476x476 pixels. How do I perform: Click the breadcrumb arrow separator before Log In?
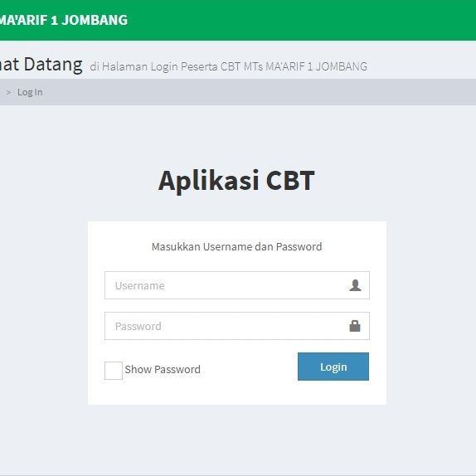click(8, 92)
